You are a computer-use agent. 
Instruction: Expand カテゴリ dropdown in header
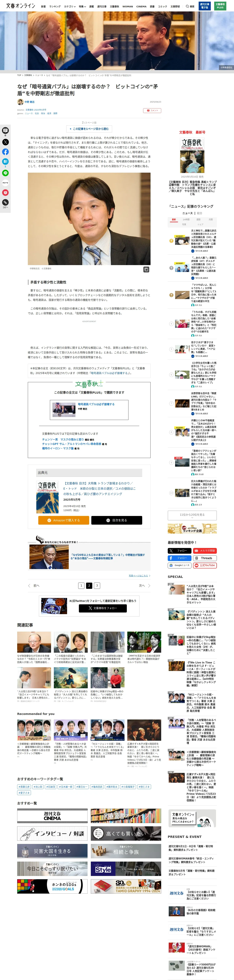pos(69,7)
